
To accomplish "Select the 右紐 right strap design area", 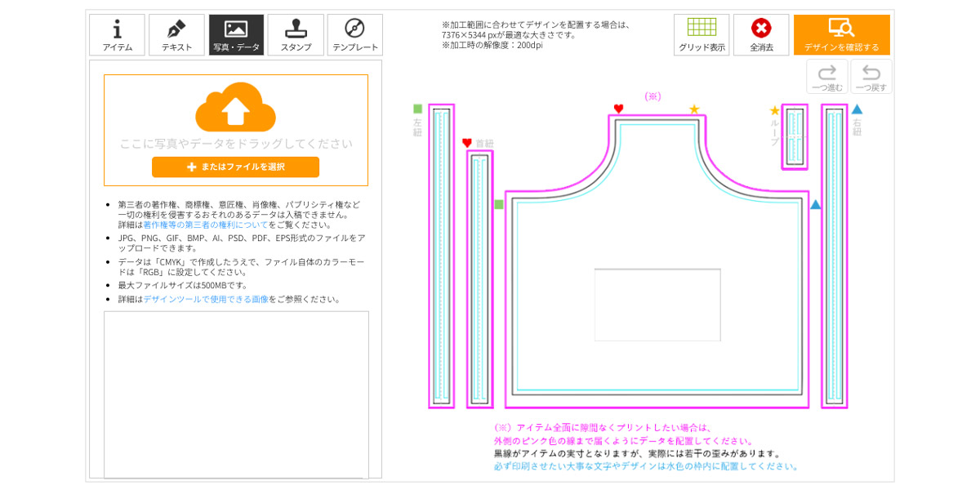I will point(835,256).
